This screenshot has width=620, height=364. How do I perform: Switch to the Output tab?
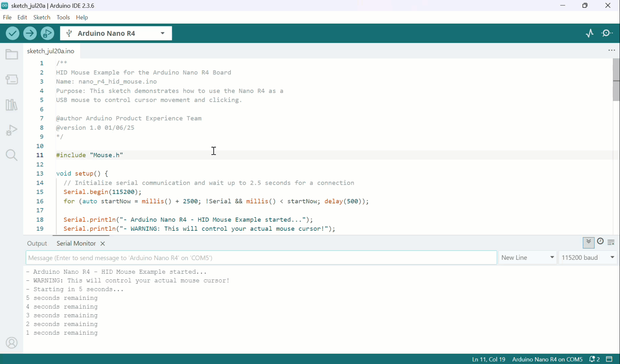click(37, 244)
